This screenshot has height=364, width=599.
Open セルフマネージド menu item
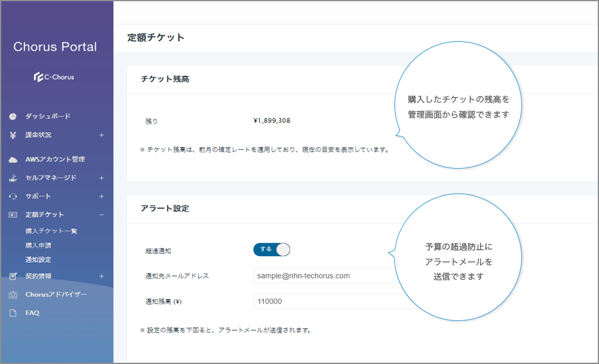[51, 178]
